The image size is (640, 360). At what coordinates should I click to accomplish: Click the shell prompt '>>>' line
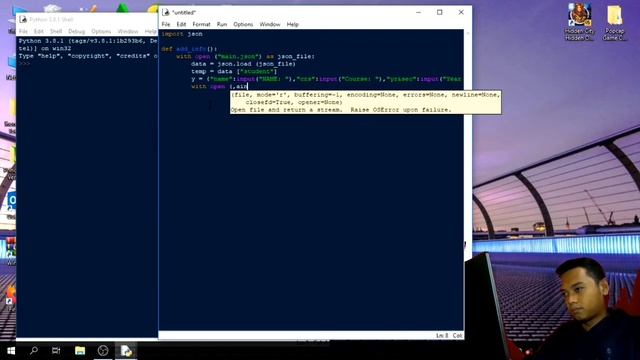24,63
